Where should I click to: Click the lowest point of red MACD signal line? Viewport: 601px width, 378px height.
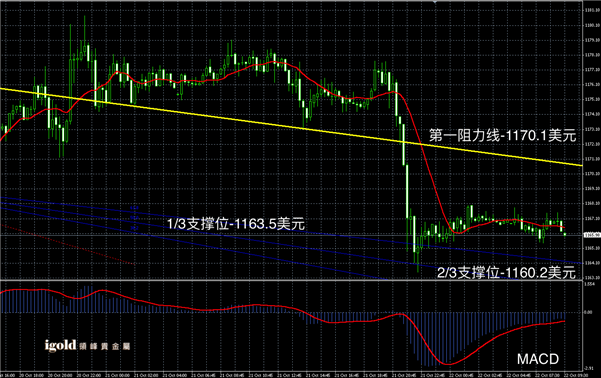coord(447,364)
